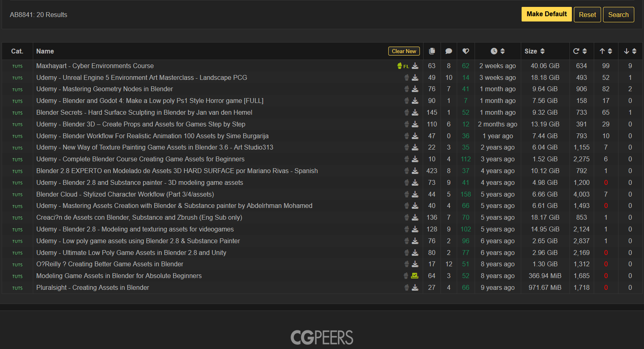Download Mastering Geometry Nodes in Blender torrent
The image size is (644, 349).
click(x=415, y=89)
